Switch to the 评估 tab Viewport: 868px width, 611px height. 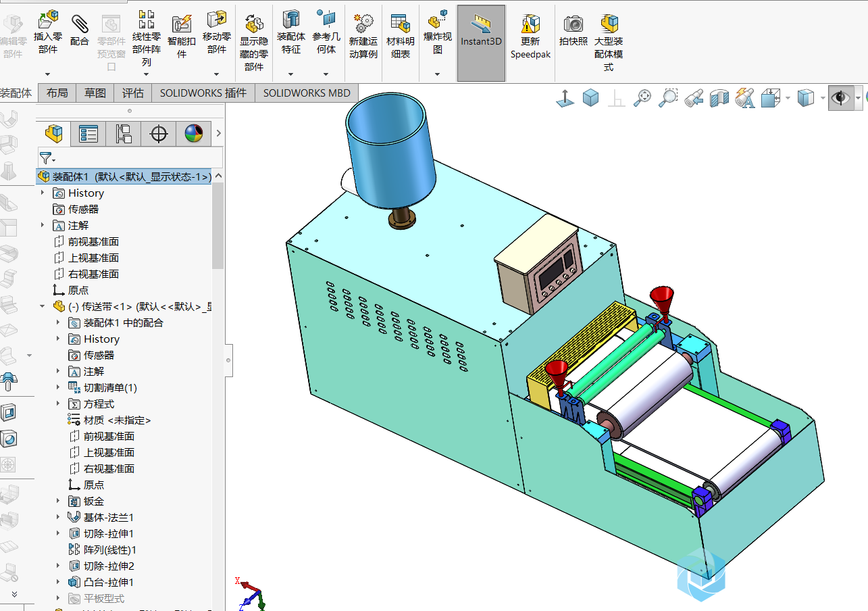click(133, 93)
